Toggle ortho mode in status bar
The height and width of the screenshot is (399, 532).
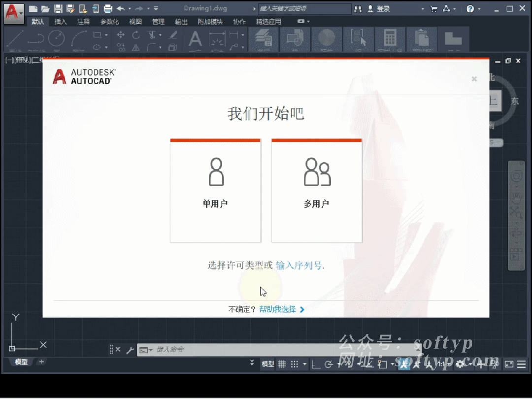tap(316, 365)
